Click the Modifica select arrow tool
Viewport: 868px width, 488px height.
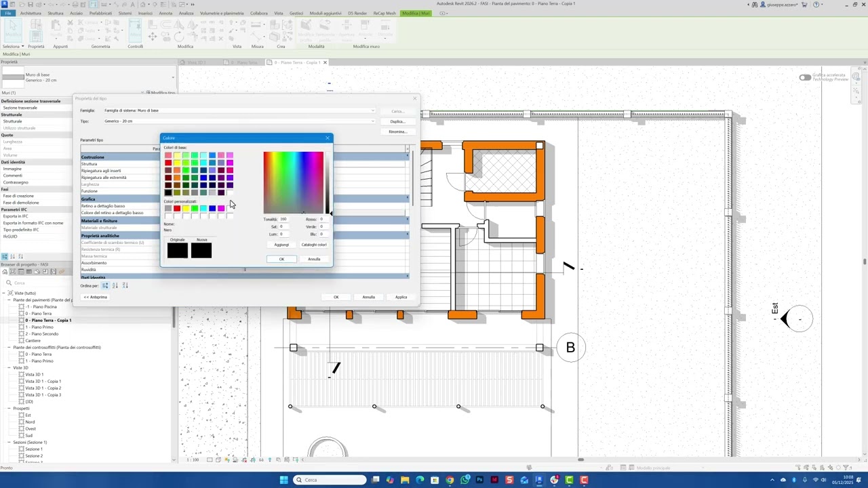12,29
